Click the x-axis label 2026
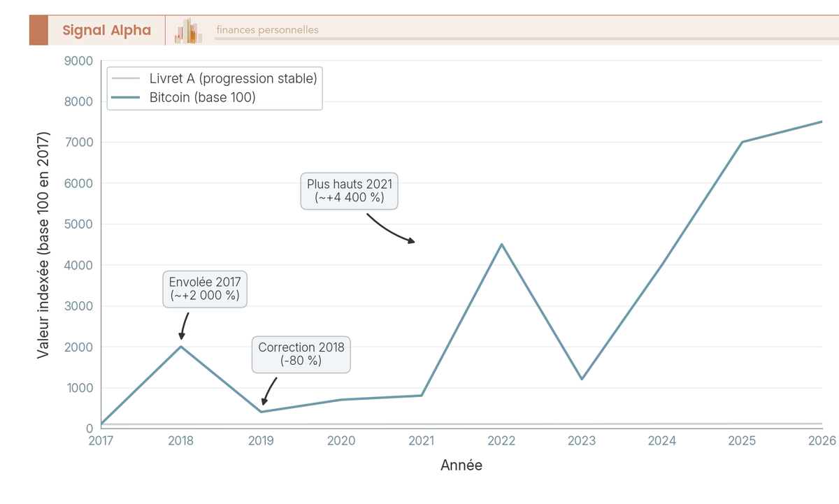 click(822, 441)
